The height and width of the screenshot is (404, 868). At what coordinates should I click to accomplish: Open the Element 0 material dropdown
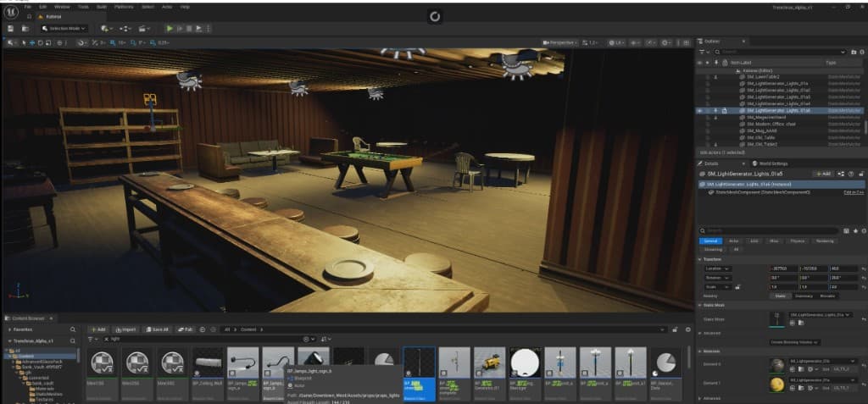[823, 361]
